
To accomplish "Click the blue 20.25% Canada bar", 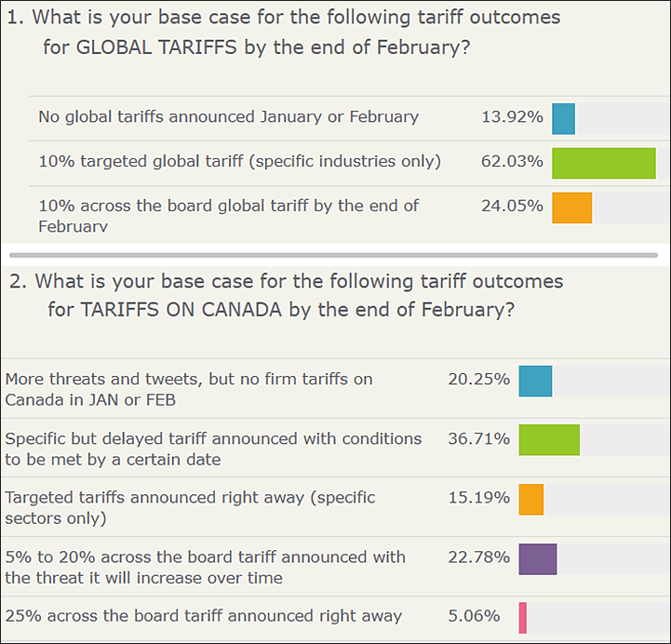I will tap(535, 381).
